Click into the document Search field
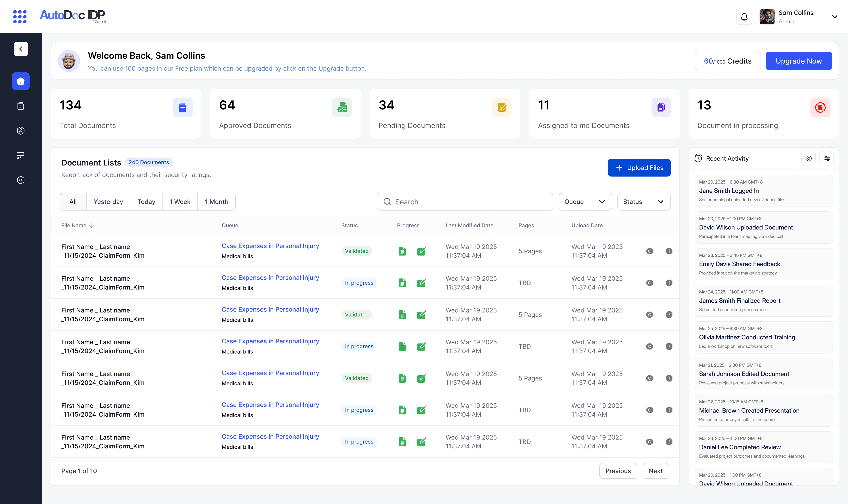Screen dimensions: 848x504 (x=465, y=202)
